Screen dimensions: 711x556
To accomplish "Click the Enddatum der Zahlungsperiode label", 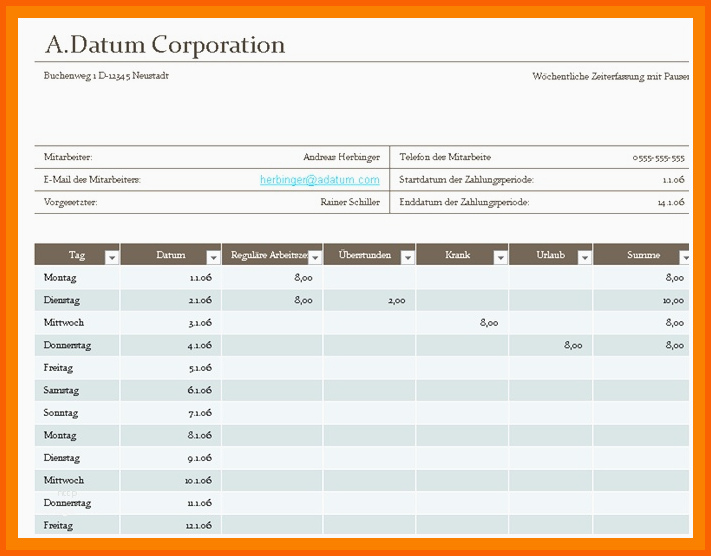I will (464, 202).
